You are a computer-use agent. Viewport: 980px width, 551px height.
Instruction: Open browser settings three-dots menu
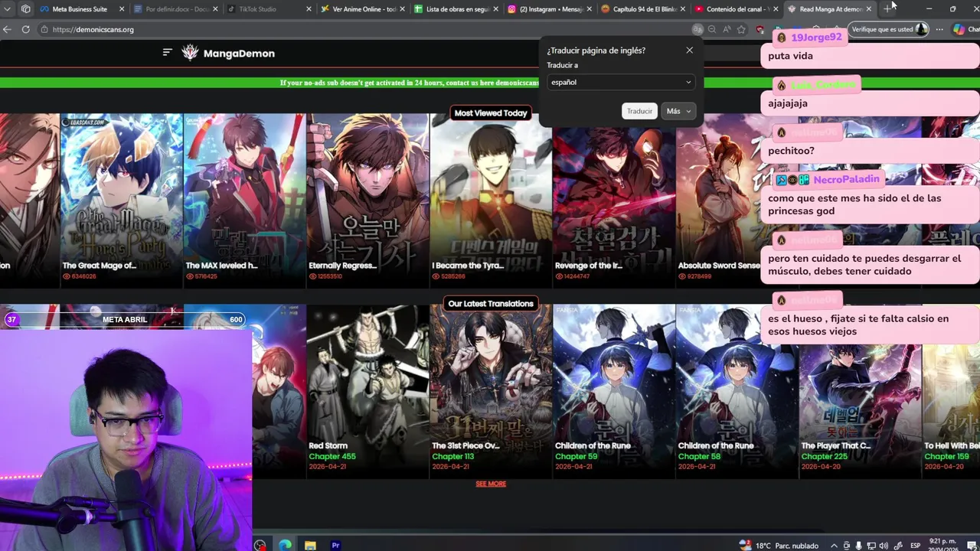click(x=939, y=29)
